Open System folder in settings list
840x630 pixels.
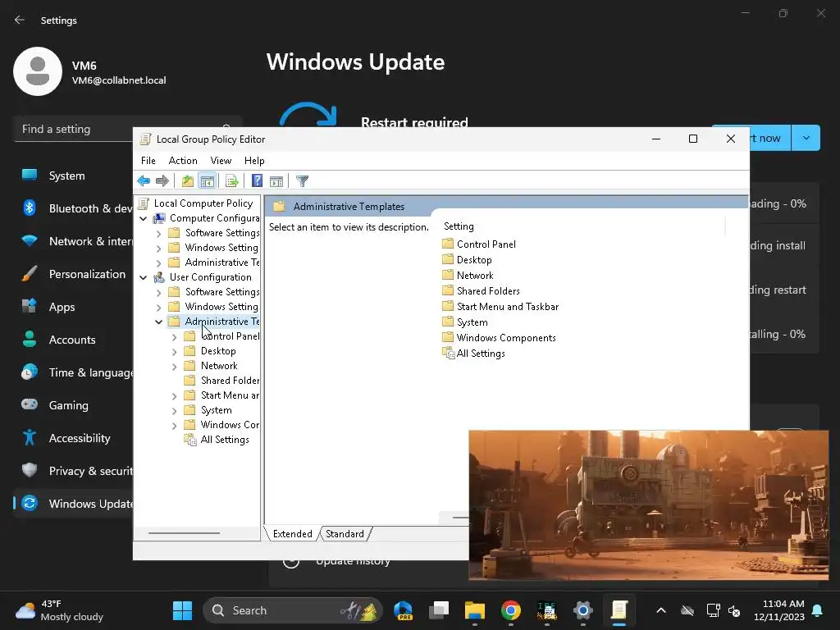click(472, 322)
